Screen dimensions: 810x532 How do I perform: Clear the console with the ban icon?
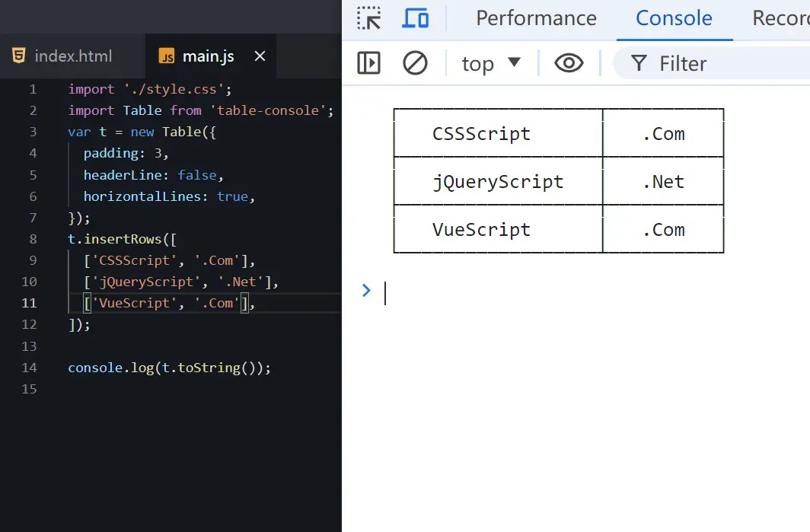[415, 63]
